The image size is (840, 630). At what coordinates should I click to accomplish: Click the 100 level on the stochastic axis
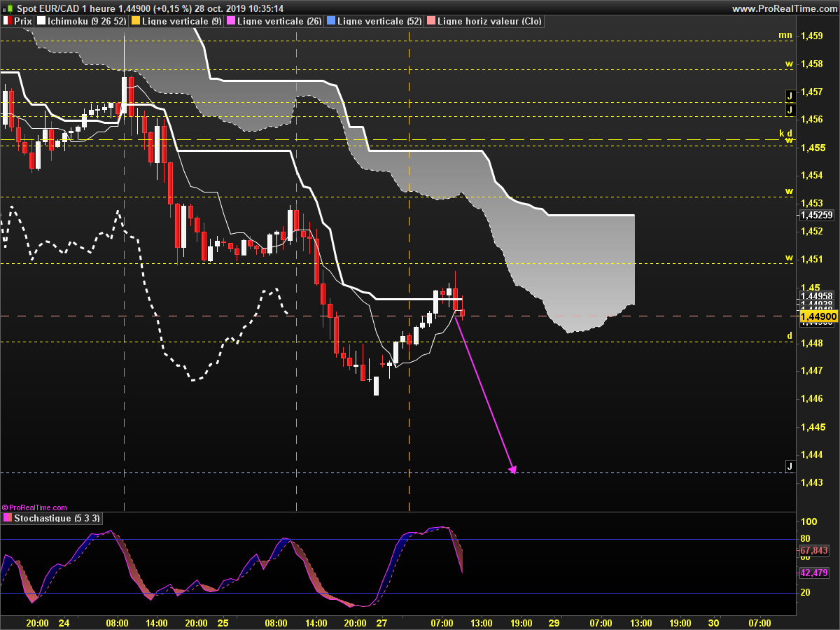809,521
